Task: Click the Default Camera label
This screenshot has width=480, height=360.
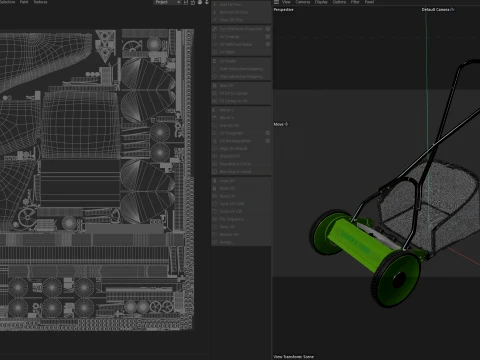Action: coord(436,10)
